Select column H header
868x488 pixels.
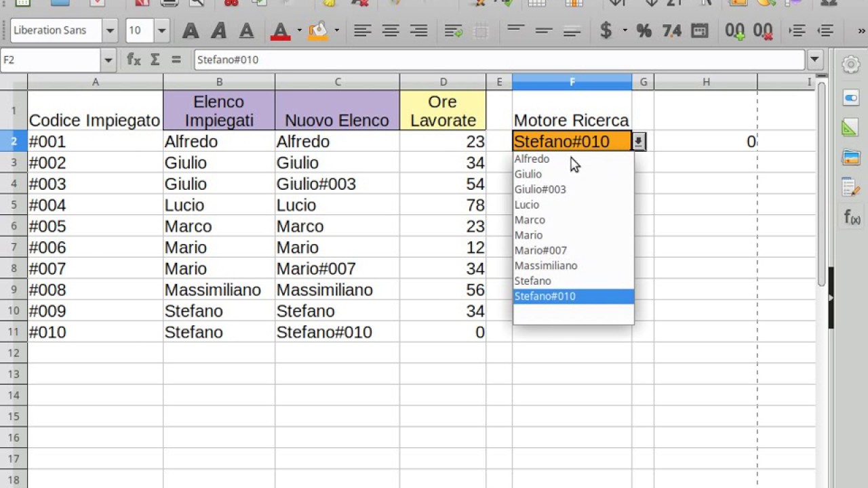click(706, 82)
